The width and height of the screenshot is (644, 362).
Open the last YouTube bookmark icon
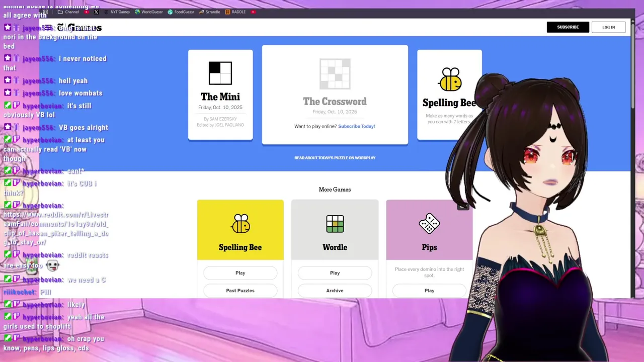point(253,12)
